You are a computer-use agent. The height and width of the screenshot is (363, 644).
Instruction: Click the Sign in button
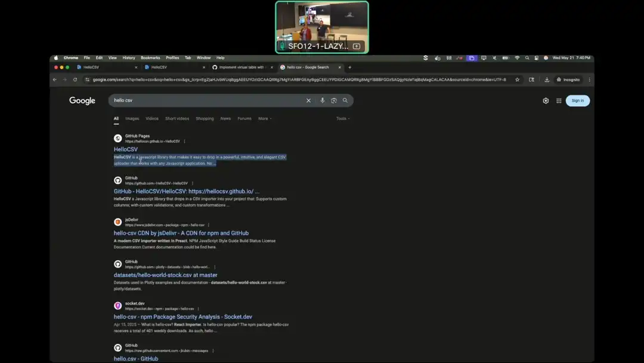point(577,101)
